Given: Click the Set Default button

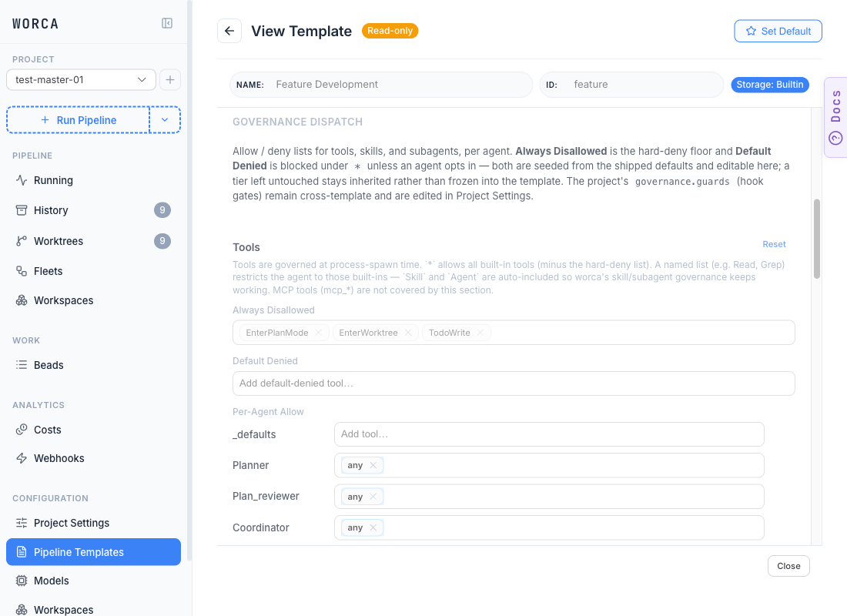Looking at the screenshot, I should point(778,31).
